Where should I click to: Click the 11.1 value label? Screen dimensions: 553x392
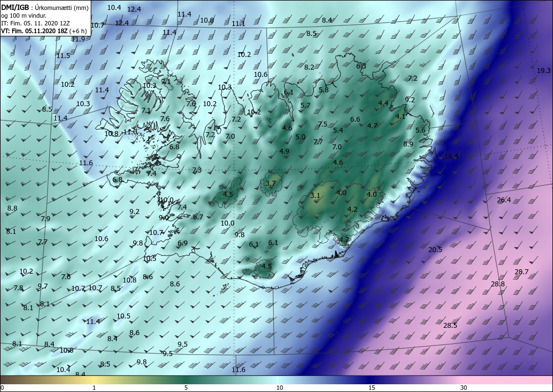click(238, 24)
